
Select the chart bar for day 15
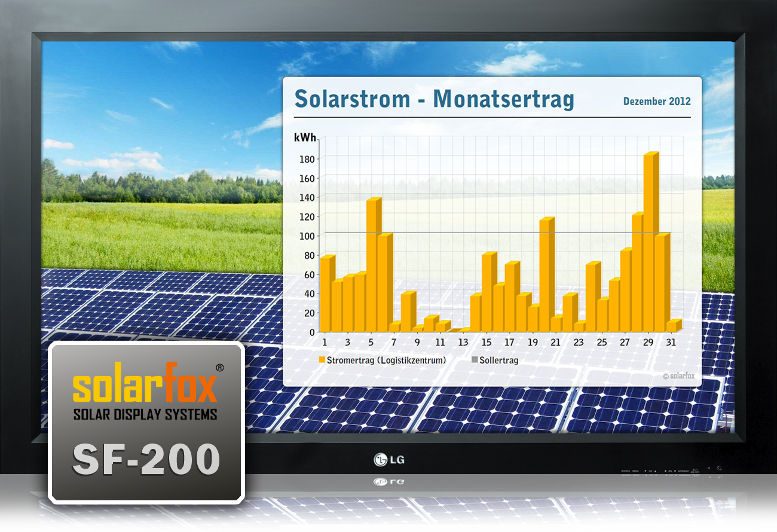(x=489, y=292)
